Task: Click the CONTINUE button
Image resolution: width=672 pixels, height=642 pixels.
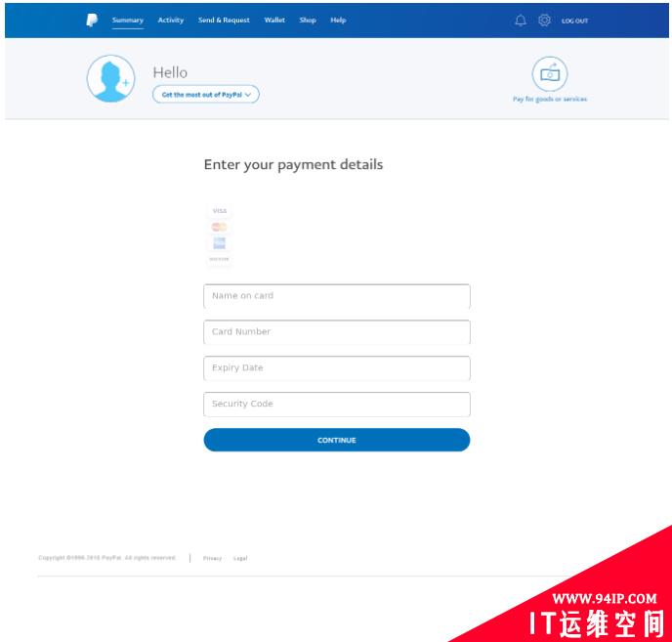Action: pyautogui.click(x=337, y=440)
